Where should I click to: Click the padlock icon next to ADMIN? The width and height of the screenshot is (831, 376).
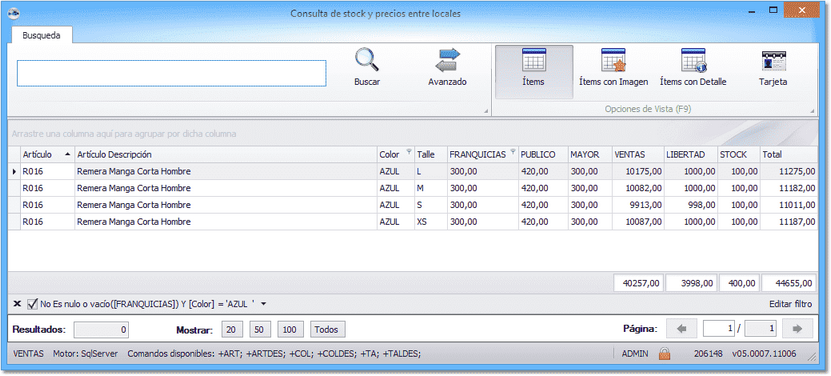coord(664,353)
